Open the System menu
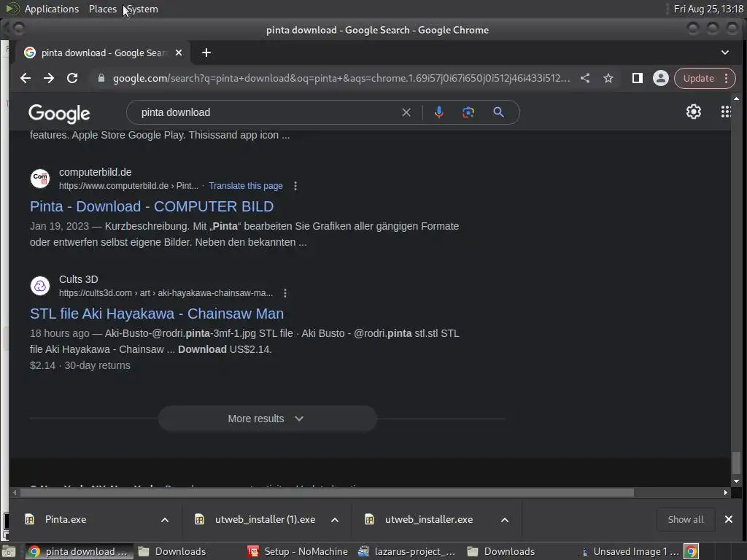747x560 pixels. click(142, 9)
